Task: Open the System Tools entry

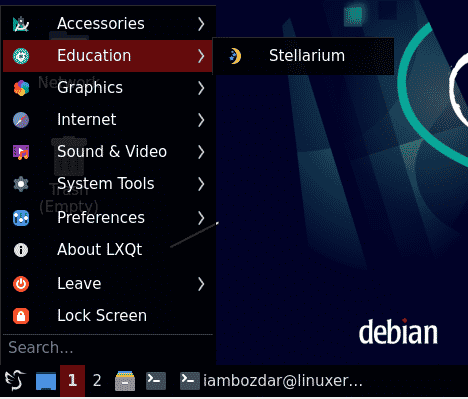Action: pos(108,184)
